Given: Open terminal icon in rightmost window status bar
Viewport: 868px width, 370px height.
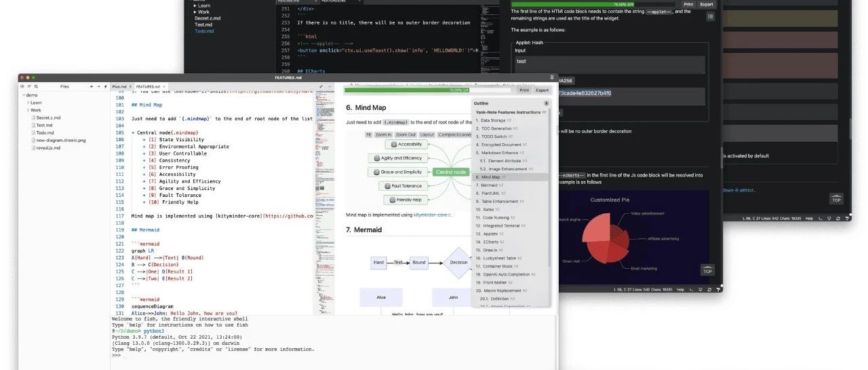Looking at the screenshot, I should click(x=820, y=219).
